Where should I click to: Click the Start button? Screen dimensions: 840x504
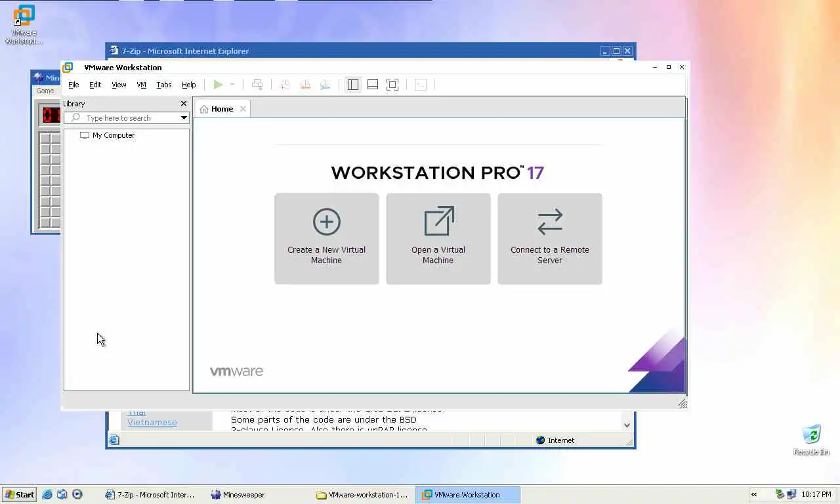(19, 495)
